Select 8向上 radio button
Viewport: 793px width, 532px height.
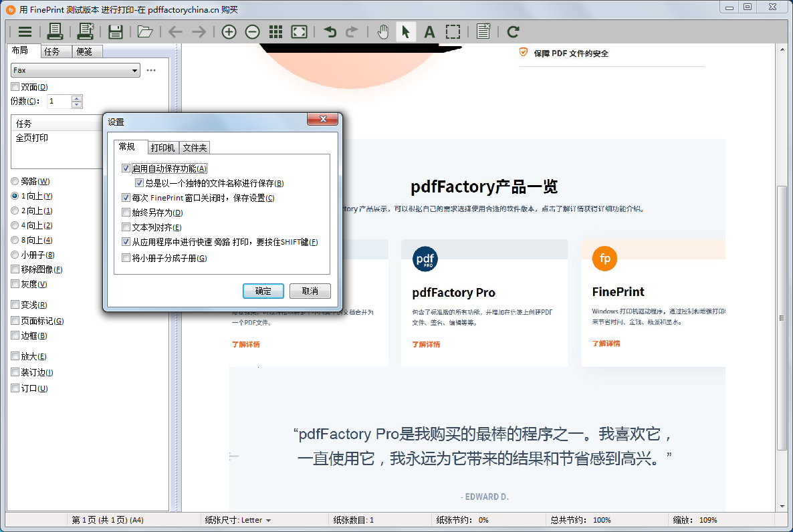click(x=15, y=240)
